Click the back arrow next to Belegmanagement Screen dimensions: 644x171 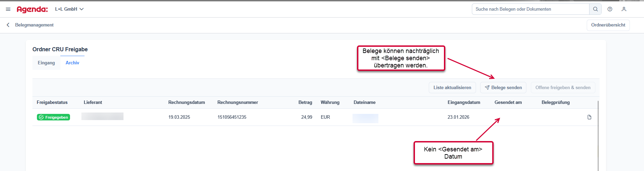click(8, 25)
